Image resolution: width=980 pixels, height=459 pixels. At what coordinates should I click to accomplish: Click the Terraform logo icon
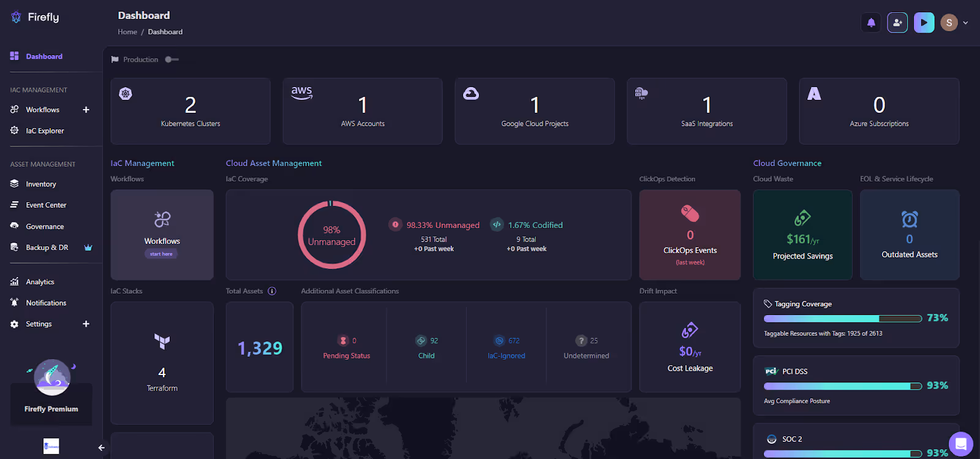click(x=162, y=341)
